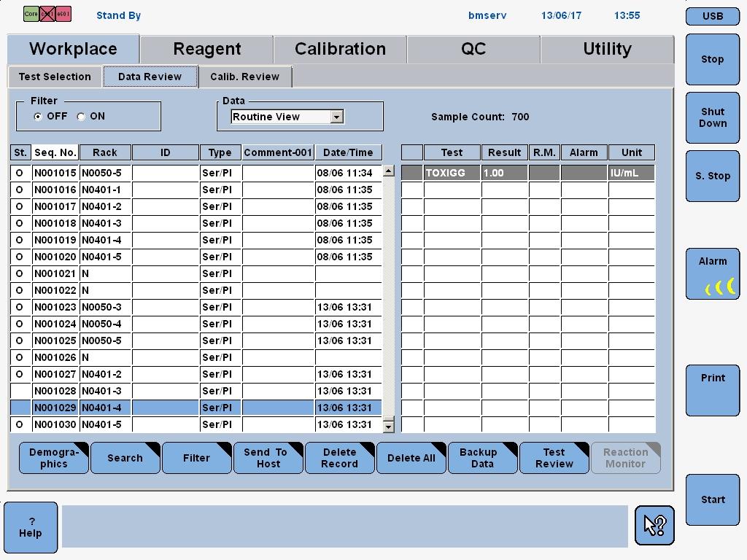The height and width of the screenshot is (560, 747).
Task: Switch to the Workplace tab
Action: (x=73, y=49)
